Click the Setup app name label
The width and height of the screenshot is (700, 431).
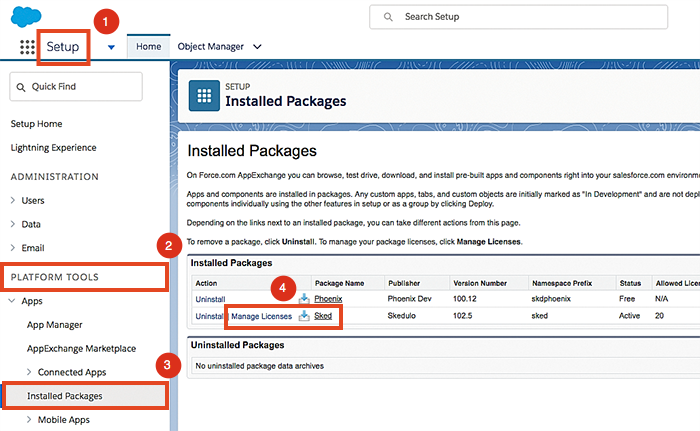point(62,47)
